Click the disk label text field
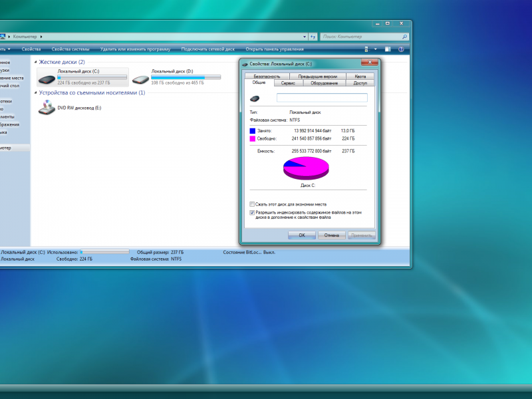The height and width of the screenshot is (399, 532). [x=322, y=98]
